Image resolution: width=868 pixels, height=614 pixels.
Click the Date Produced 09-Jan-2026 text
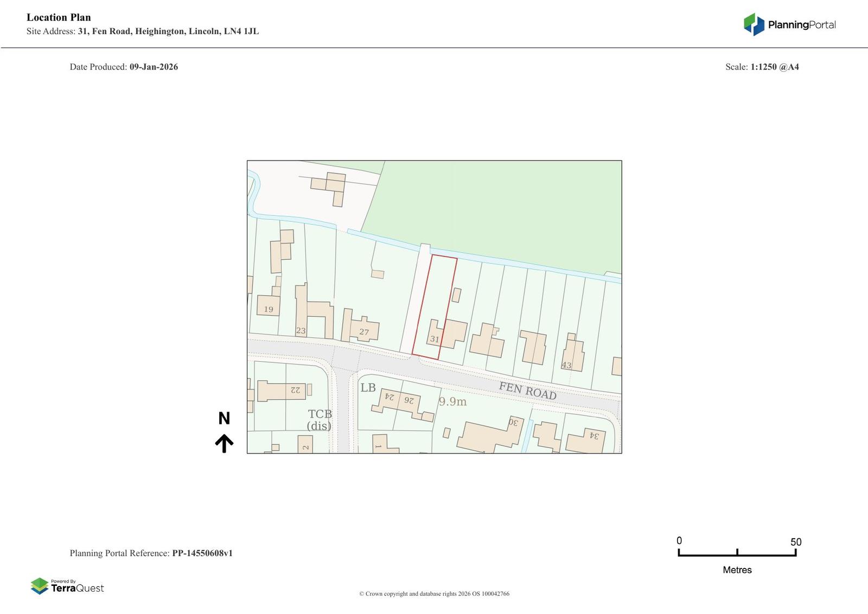click(124, 67)
